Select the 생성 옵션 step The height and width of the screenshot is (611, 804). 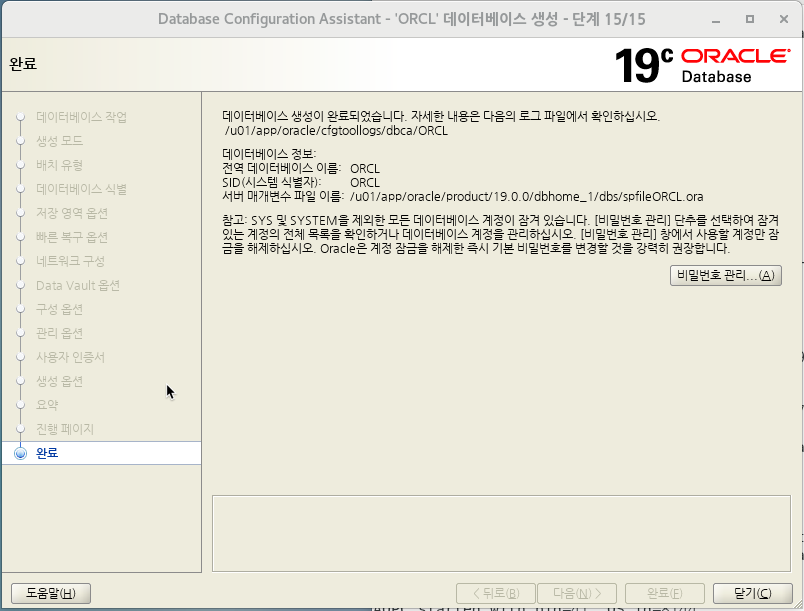(59, 381)
